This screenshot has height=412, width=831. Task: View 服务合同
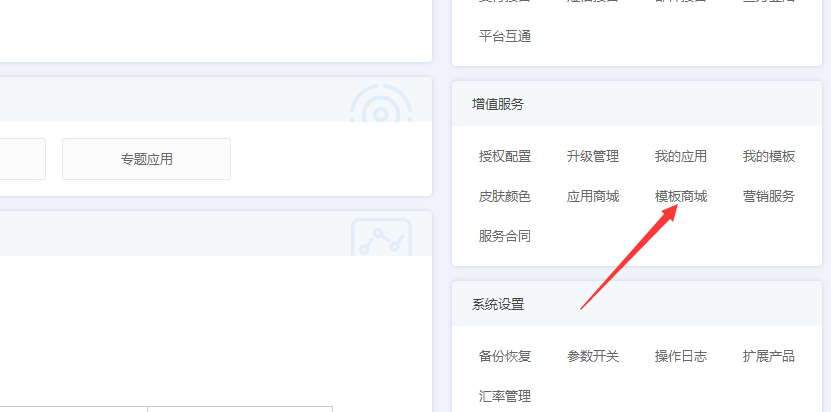click(505, 236)
